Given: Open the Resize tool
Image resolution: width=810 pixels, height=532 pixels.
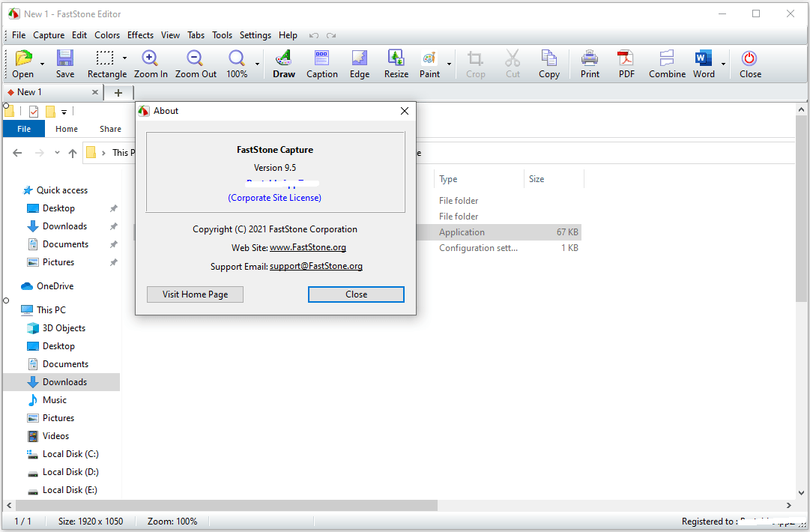Looking at the screenshot, I should point(396,64).
